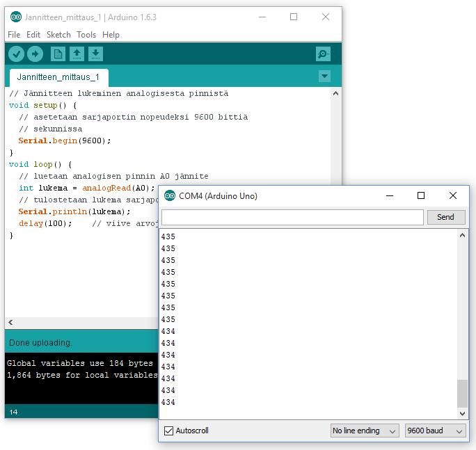Save the sketch with the Save icon
This screenshot has width=476, height=450.
[x=95, y=54]
